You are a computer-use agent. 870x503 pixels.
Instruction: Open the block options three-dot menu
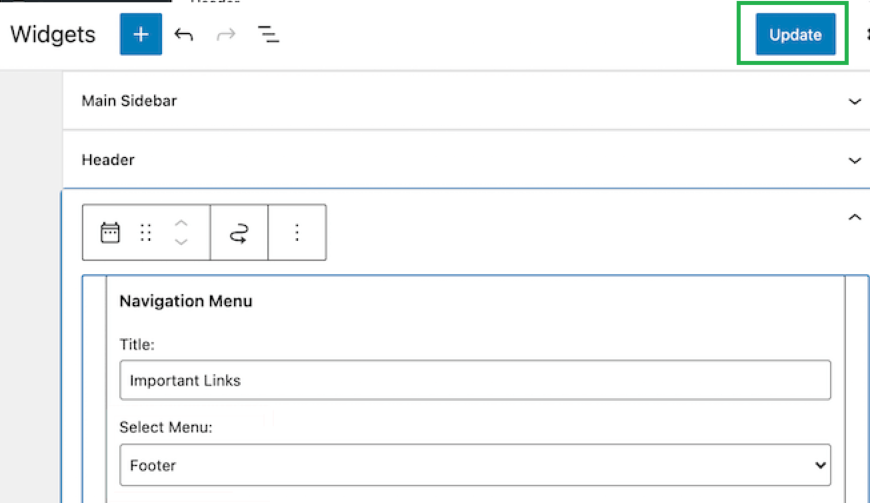(297, 233)
